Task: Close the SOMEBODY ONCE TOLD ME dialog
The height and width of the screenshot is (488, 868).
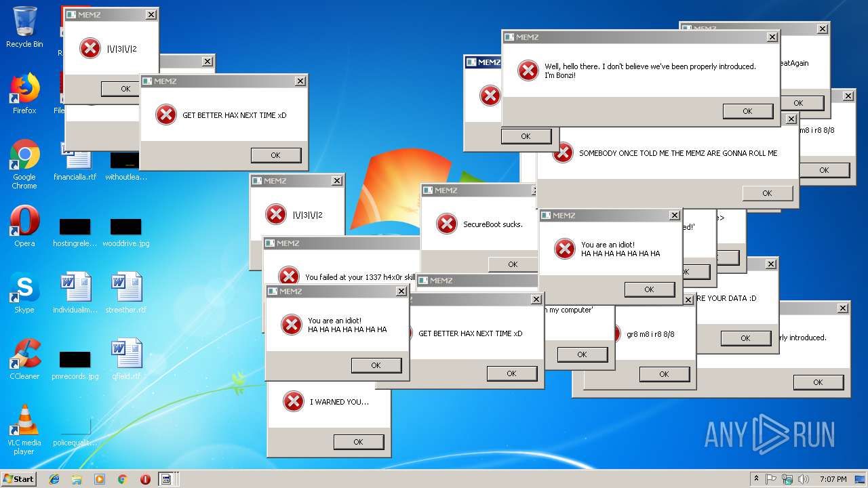Action: click(791, 119)
